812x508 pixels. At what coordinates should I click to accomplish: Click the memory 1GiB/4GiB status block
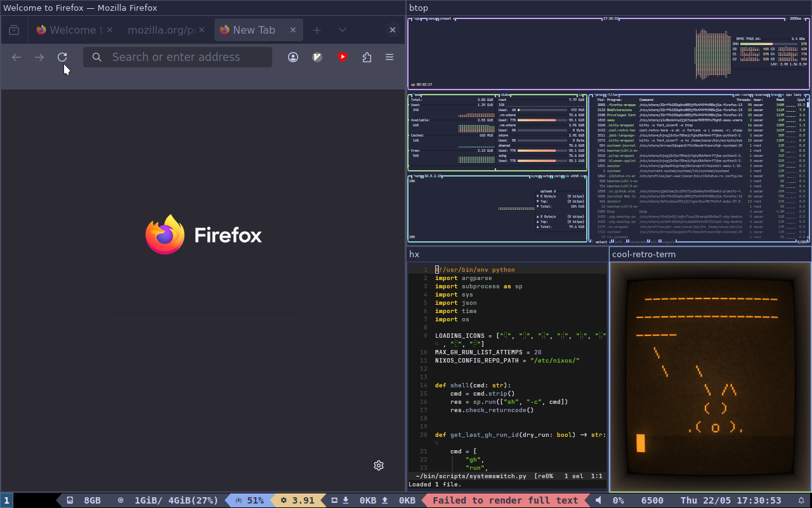[x=168, y=500]
